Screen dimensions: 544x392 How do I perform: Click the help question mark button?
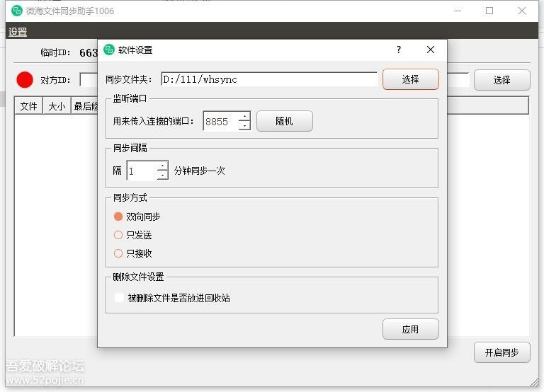(x=399, y=50)
